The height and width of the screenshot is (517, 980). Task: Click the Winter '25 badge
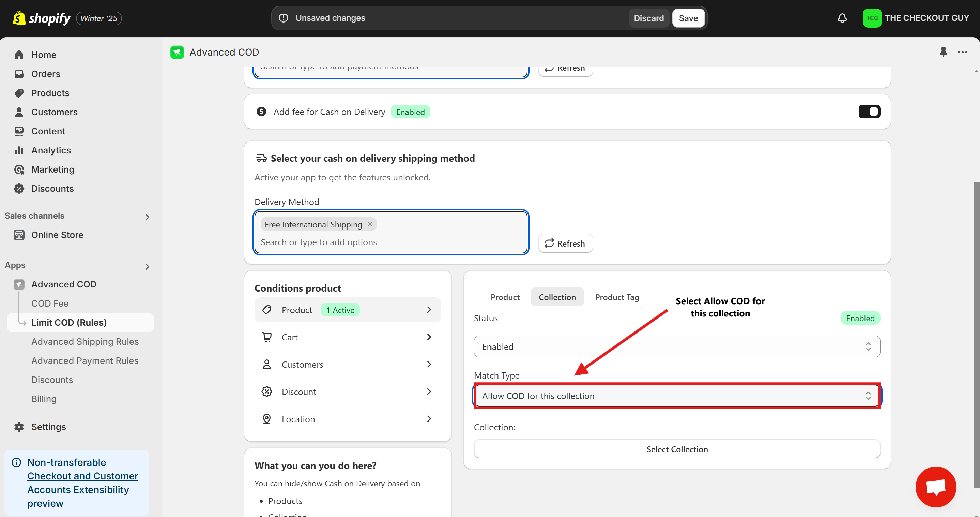click(x=99, y=18)
